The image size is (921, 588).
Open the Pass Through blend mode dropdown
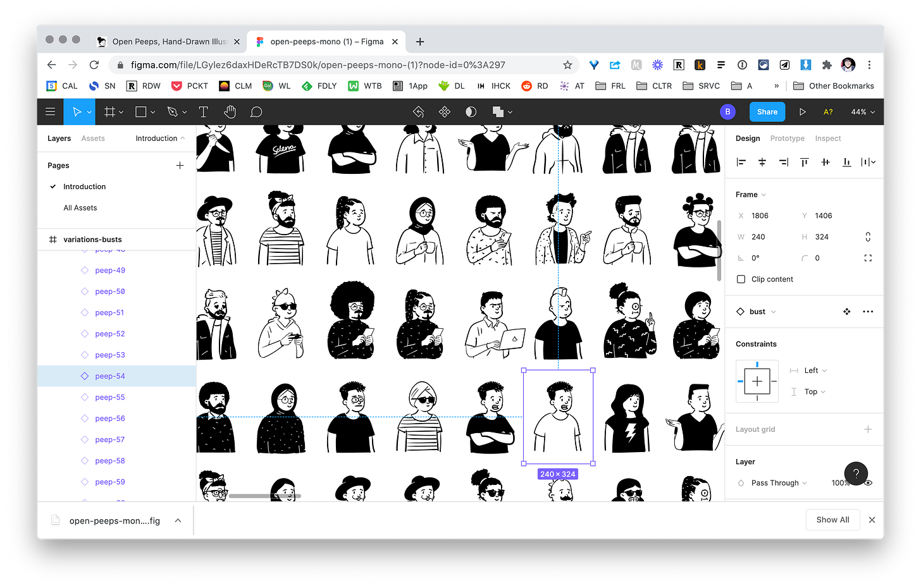coord(779,483)
